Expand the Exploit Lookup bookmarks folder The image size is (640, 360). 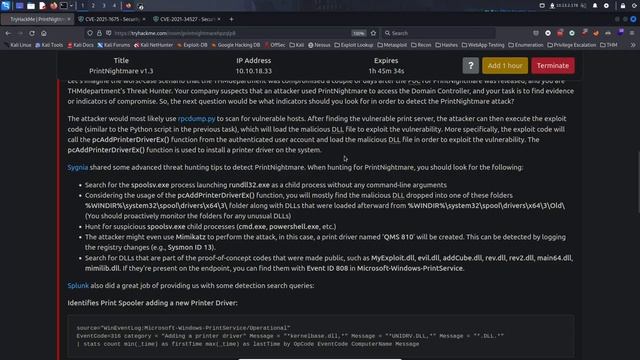coord(354,45)
